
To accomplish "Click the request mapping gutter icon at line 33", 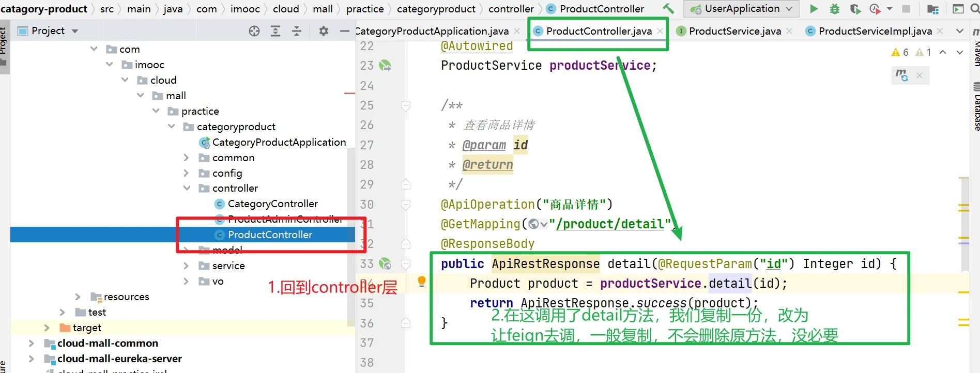I will [x=385, y=264].
